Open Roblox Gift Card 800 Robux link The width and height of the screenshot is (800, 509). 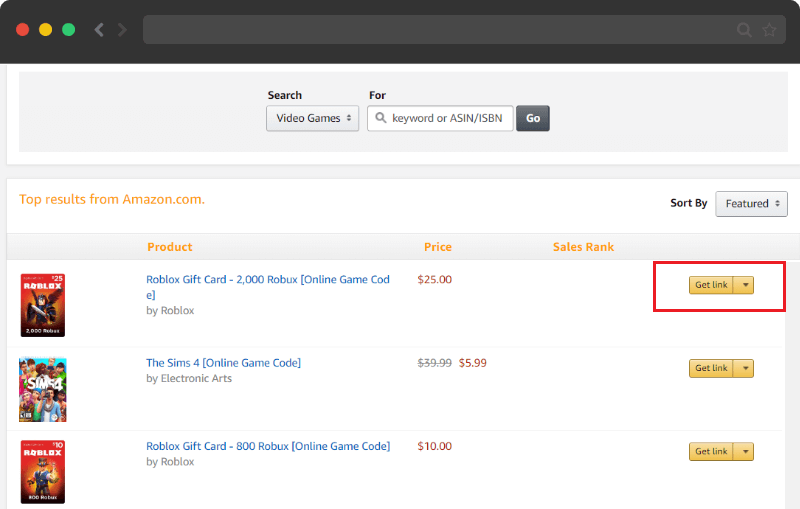[x=268, y=446]
